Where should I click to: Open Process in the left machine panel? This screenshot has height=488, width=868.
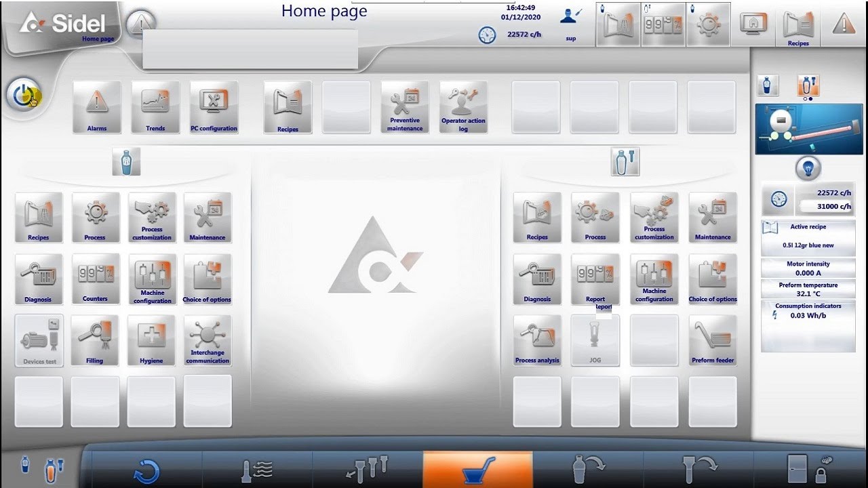point(95,218)
